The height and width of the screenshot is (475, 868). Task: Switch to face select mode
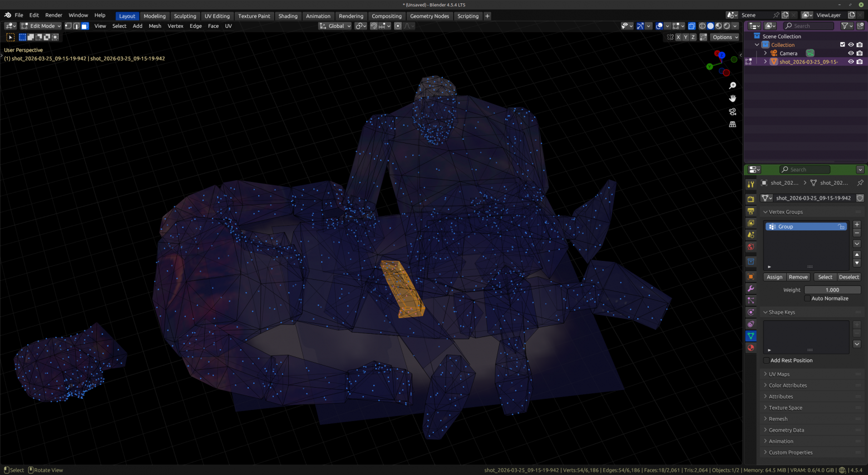pyautogui.click(x=85, y=26)
